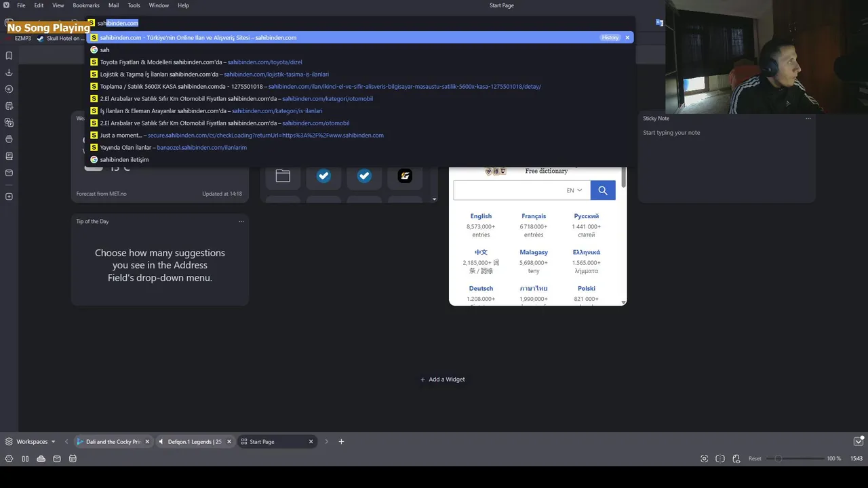The width and height of the screenshot is (868, 488).
Task: Open the Русский Wiktionary link
Action: point(587,216)
